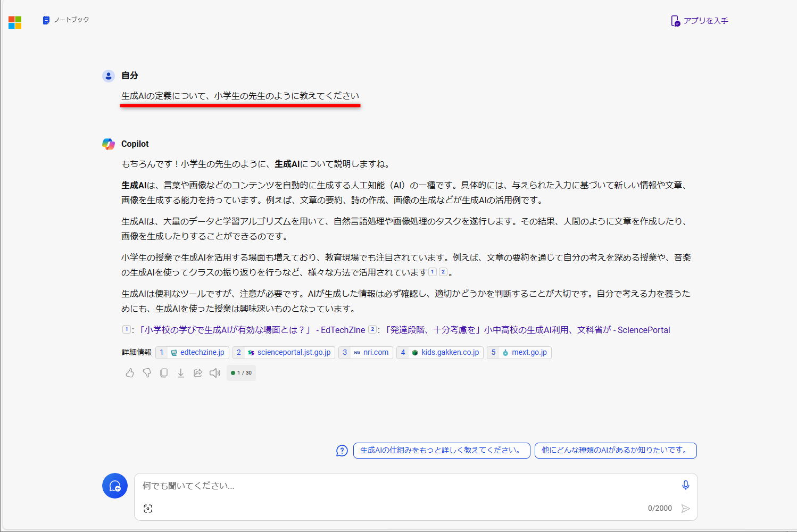This screenshot has width=797, height=532.
Task: Click inside the message input field
Action: point(372,486)
